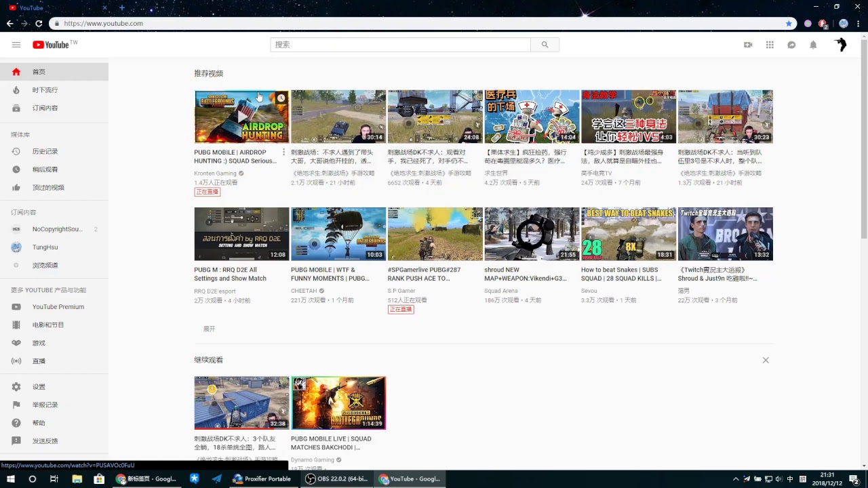
Task: Open Movies and Shows sidebar item
Action: click(54, 325)
